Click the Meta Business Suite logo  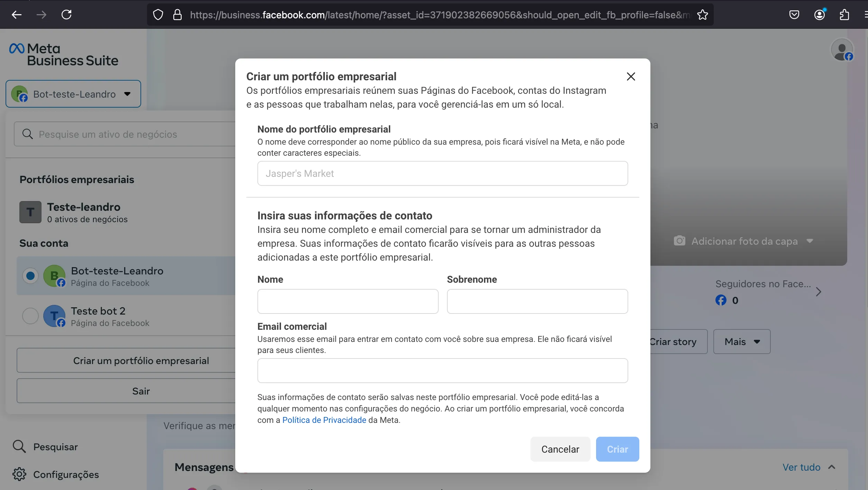click(64, 54)
